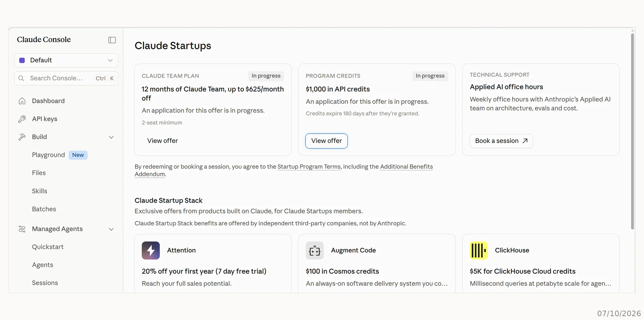Click In progress badge on Claude Team Plan
Screen dimensions: 644x320
click(266, 76)
